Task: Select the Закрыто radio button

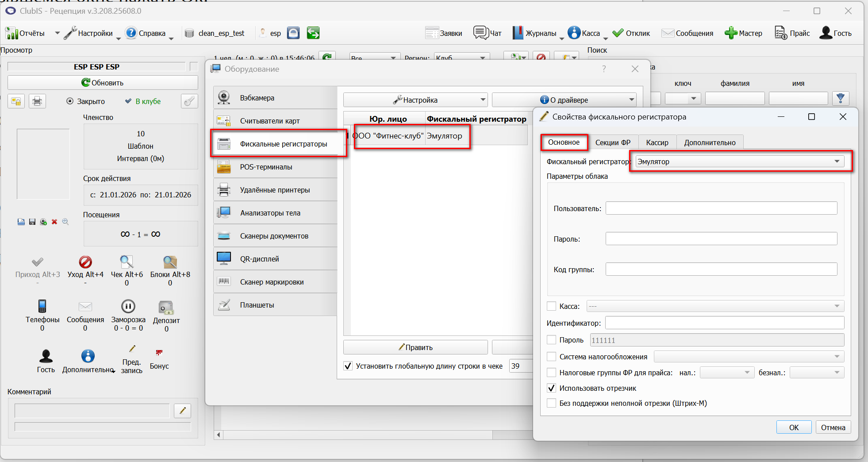Action: coord(70,101)
